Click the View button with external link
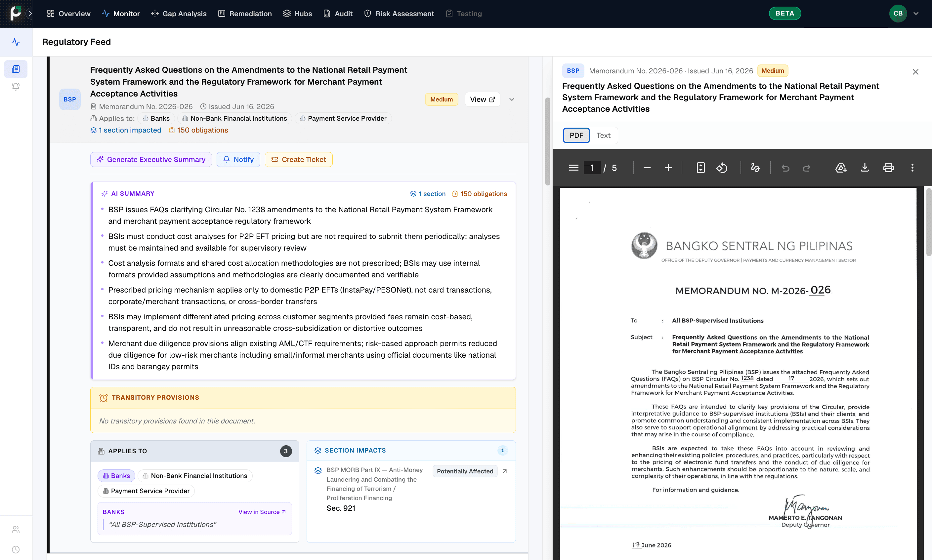The image size is (932, 560). (483, 99)
